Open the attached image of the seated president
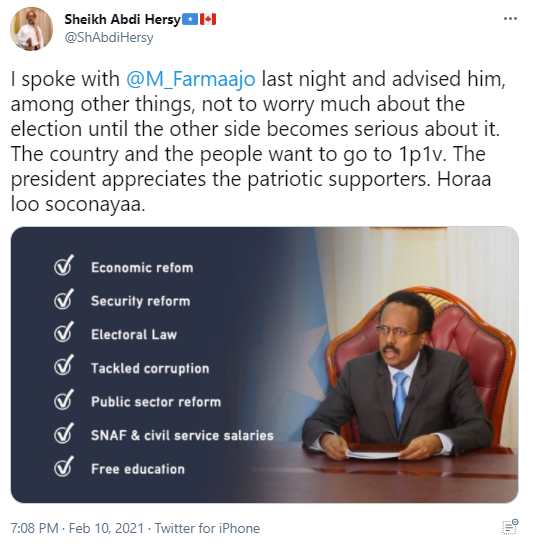The width and height of the screenshot is (533, 549). (x=265, y=365)
